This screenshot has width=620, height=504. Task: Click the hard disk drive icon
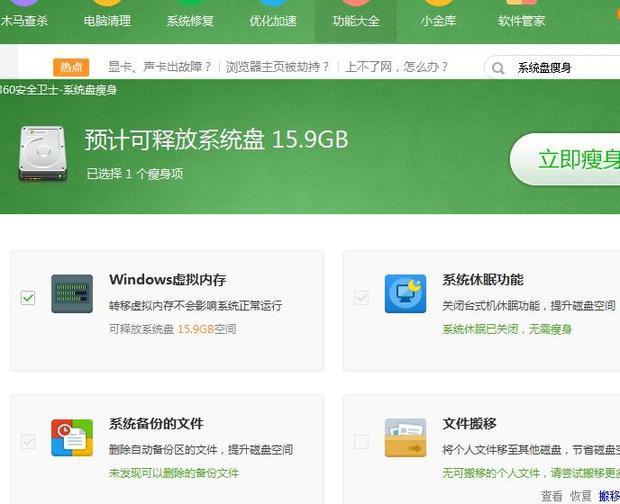(x=42, y=154)
